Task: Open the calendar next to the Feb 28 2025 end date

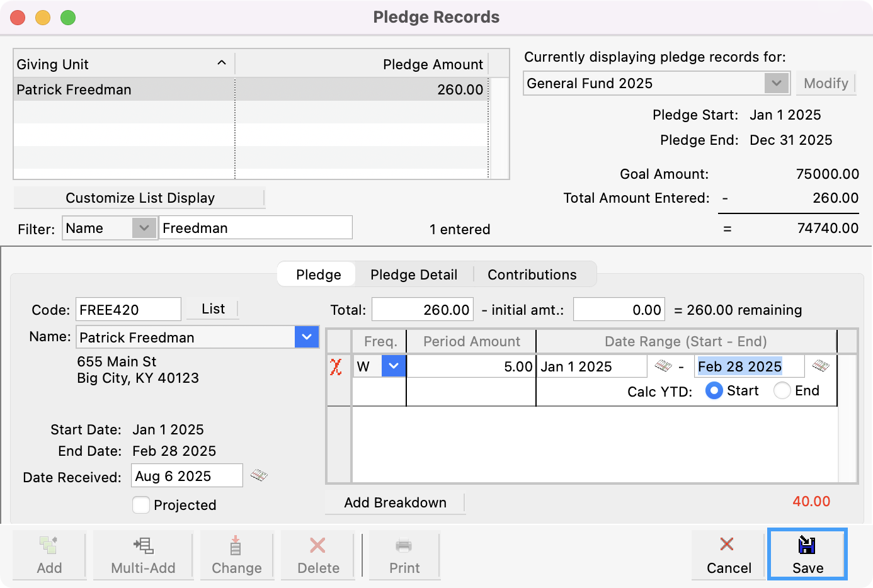Action: [x=820, y=366]
